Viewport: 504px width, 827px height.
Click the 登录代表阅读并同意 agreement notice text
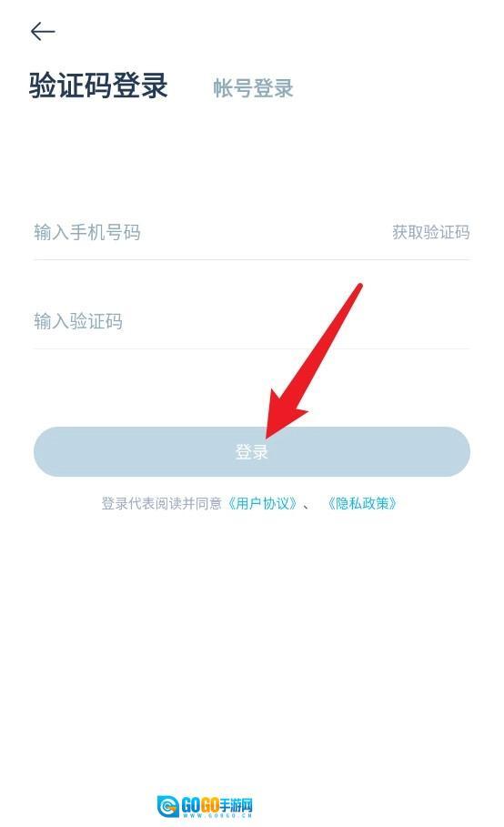click(161, 504)
